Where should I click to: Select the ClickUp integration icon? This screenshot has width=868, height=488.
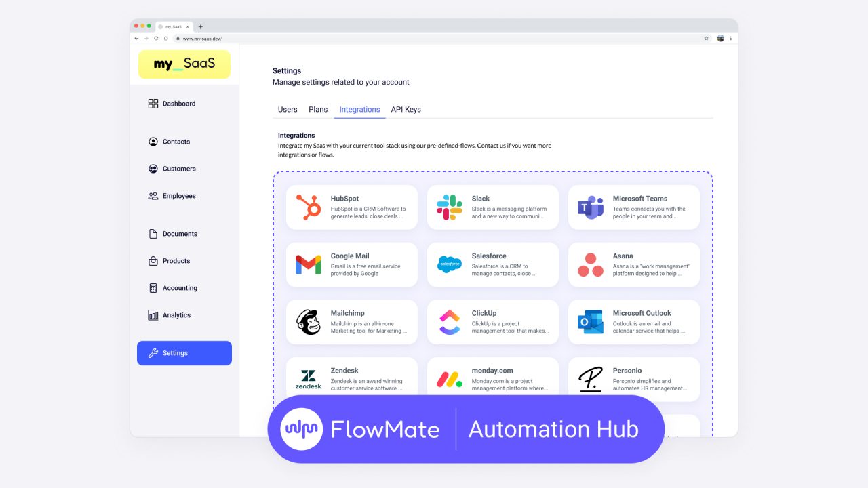tap(449, 322)
